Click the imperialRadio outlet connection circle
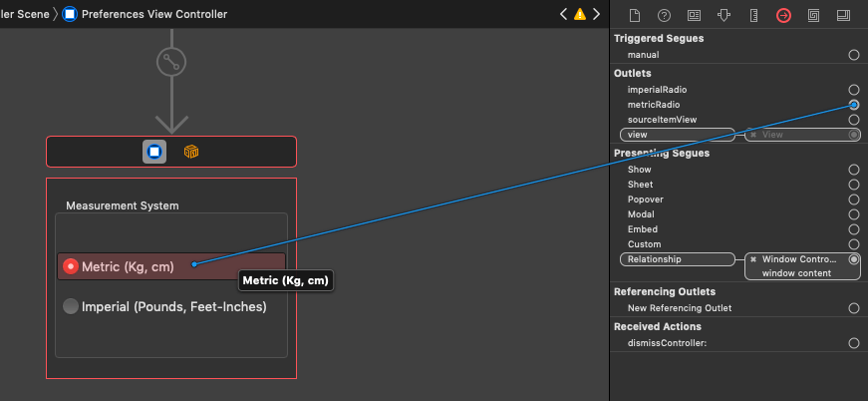 coord(854,90)
